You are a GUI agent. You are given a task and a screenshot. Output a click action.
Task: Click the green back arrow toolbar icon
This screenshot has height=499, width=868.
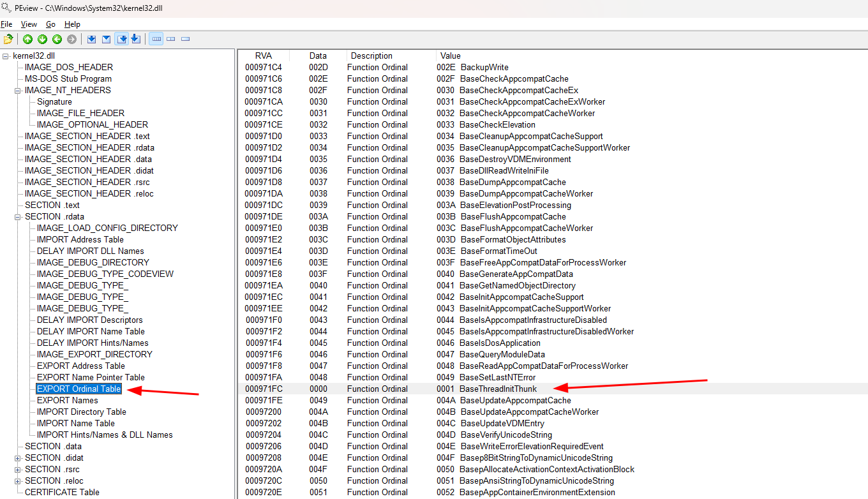point(57,40)
